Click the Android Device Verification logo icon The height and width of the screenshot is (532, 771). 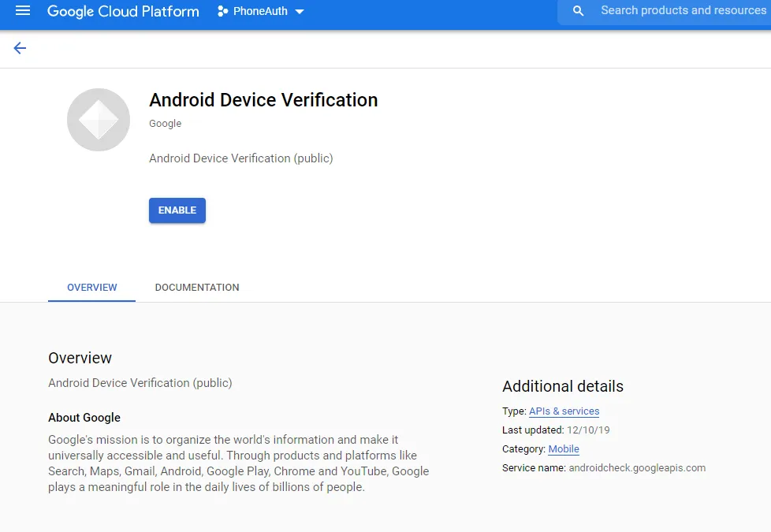coord(99,120)
